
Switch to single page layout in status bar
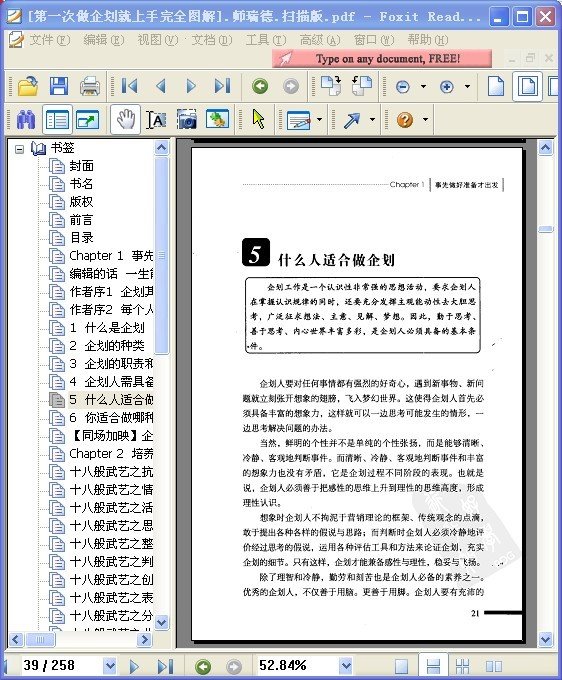(x=402, y=666)
